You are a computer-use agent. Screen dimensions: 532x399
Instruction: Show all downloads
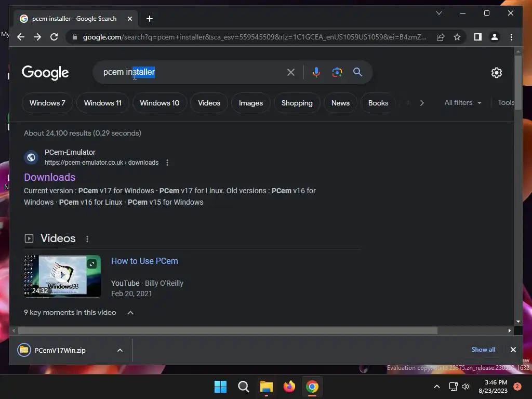click(483, 350)
